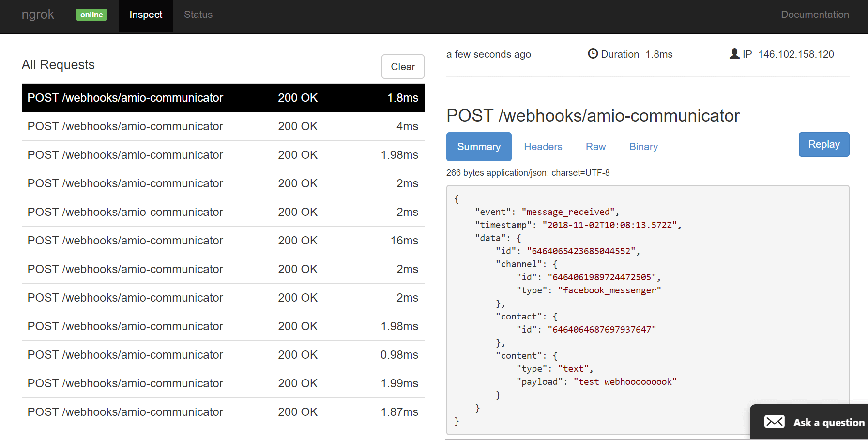Viewport: 868px width, 441px height.
Task: Click the Clear button to empty requests
Action: pos(403,67)
